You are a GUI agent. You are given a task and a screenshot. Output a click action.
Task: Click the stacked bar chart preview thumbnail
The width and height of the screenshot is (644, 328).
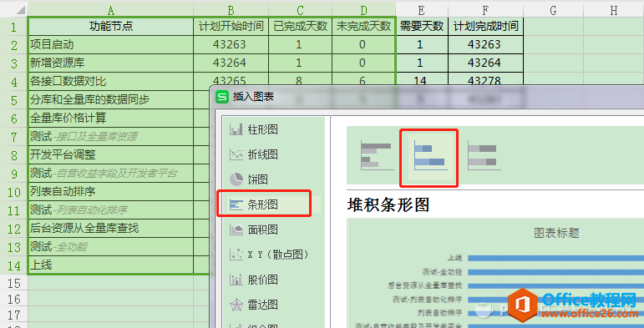[x=495, y=274]
